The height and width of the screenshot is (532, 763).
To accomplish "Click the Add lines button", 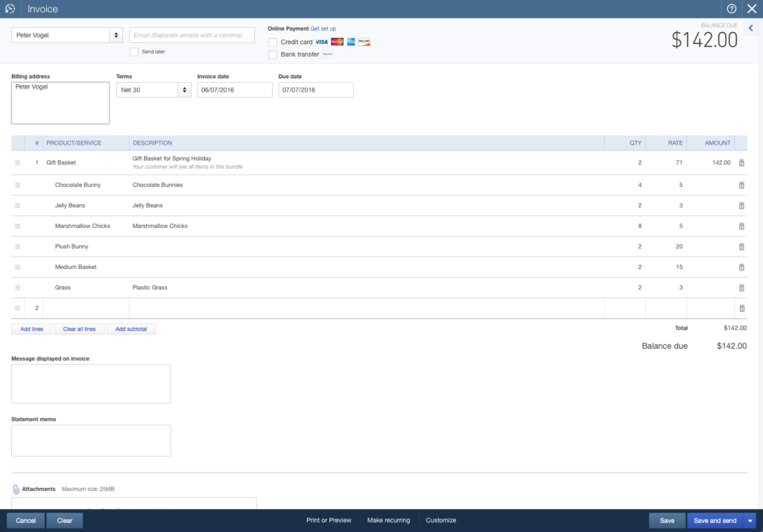I will (x=31, y=329).
